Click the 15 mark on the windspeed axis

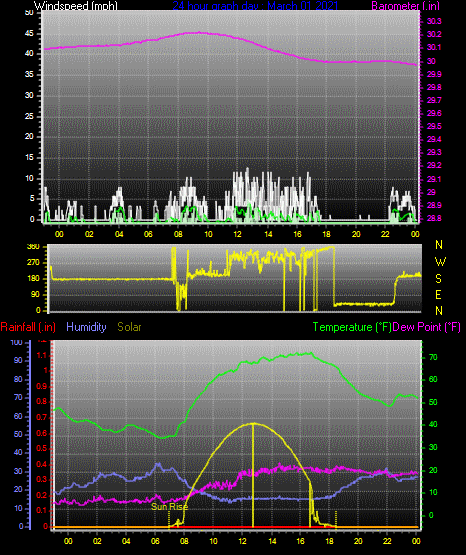(x=29, y=158)
